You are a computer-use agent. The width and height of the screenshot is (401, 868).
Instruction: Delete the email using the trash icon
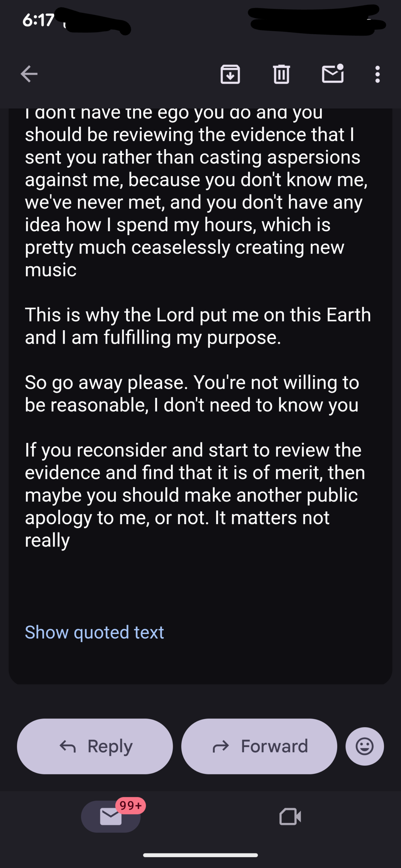tap(281, 74)
